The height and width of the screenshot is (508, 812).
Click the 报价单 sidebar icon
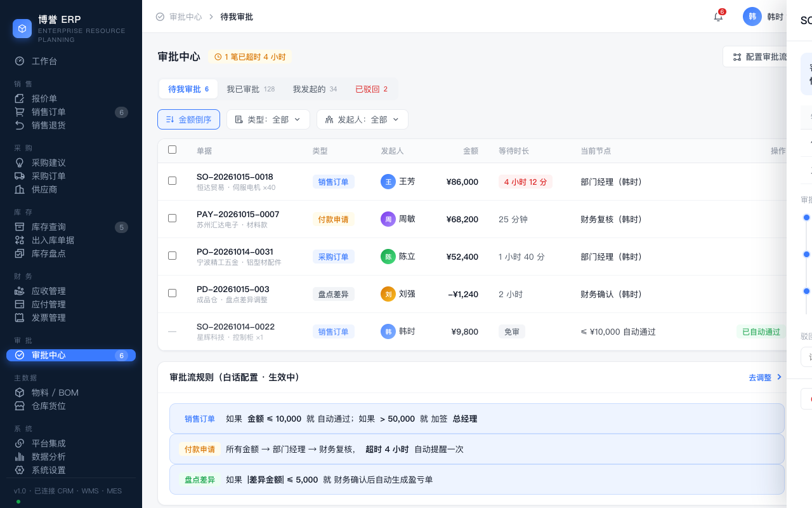point(20,98)
